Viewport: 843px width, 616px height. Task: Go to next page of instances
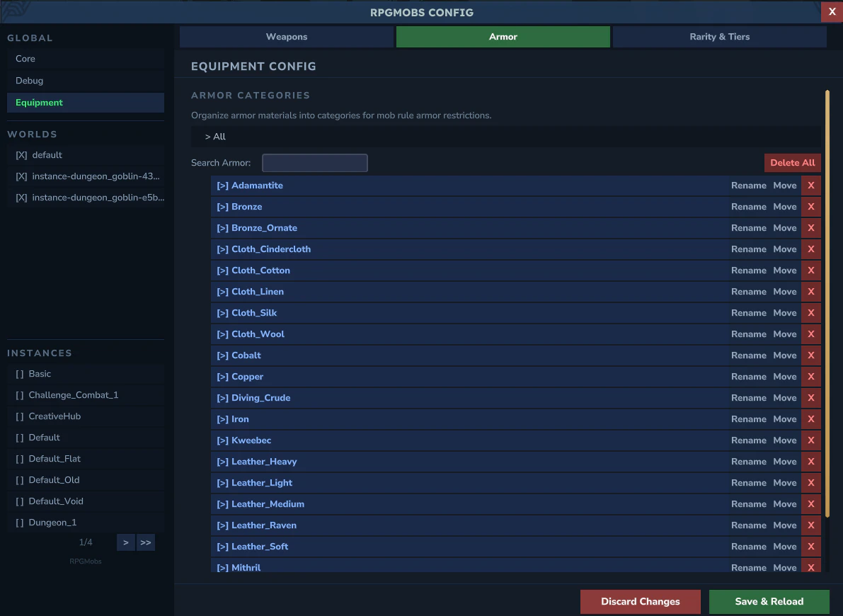[x=125, y=542]
